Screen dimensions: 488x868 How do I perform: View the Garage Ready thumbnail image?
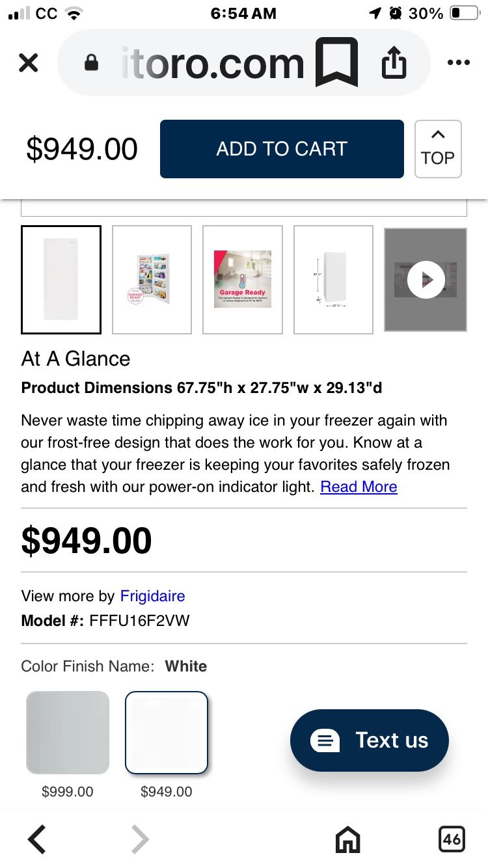243,280
